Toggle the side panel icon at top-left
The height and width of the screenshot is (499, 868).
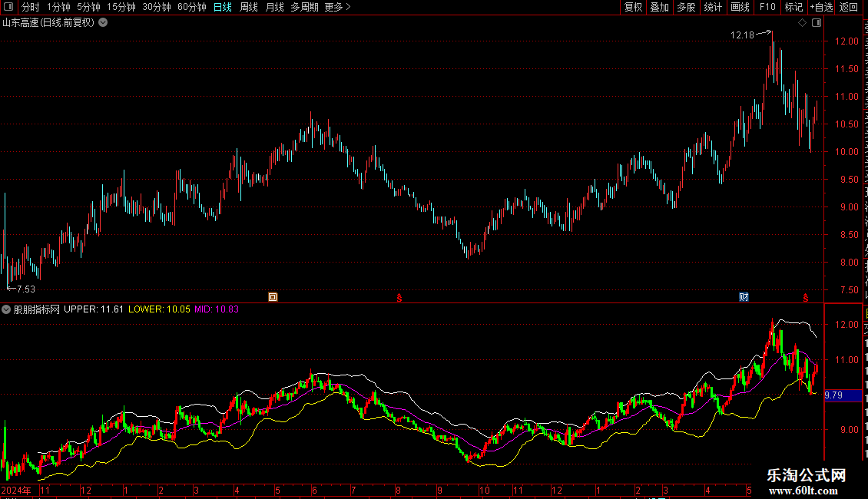pos(8,7)
